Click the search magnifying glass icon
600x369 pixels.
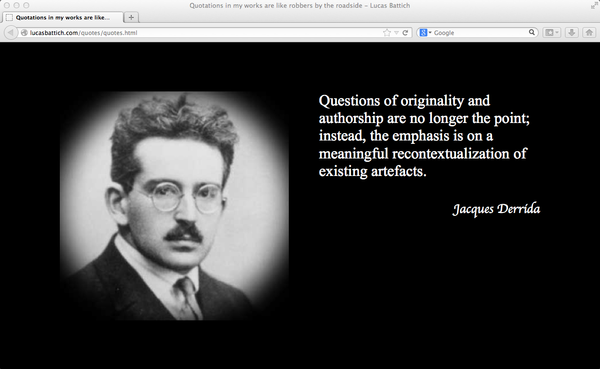532,32
